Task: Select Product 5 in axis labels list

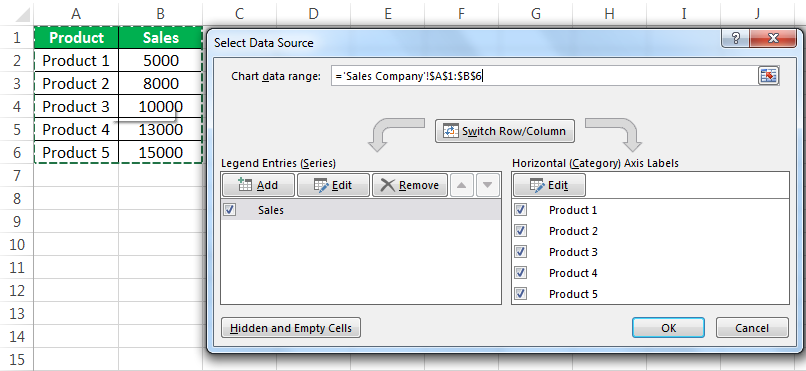Action: [x=573, y=294]
